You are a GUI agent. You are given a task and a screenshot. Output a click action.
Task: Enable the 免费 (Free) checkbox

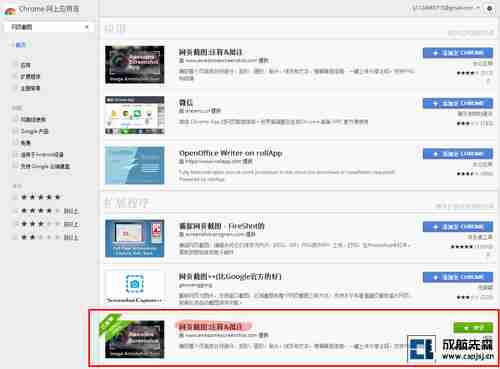click(15, 142)
